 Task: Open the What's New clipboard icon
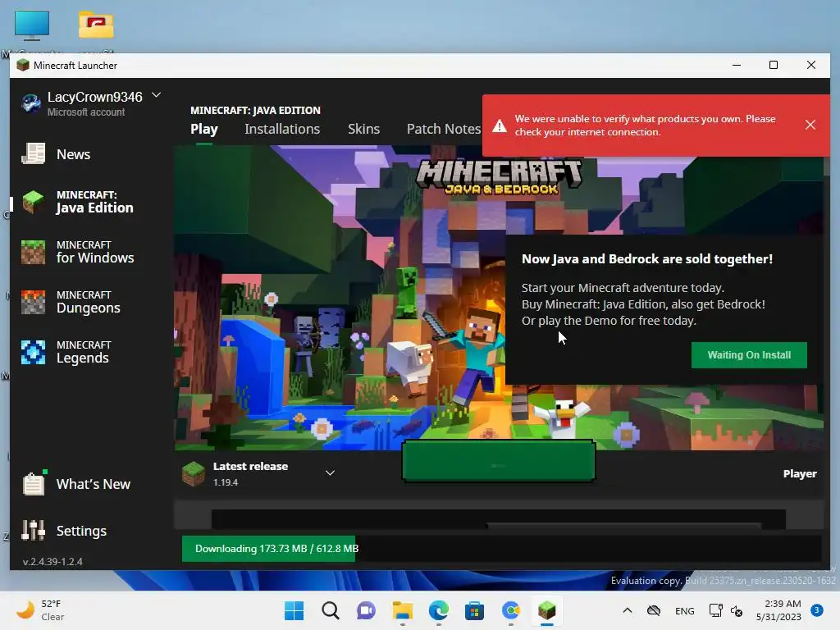coord(34,483)
